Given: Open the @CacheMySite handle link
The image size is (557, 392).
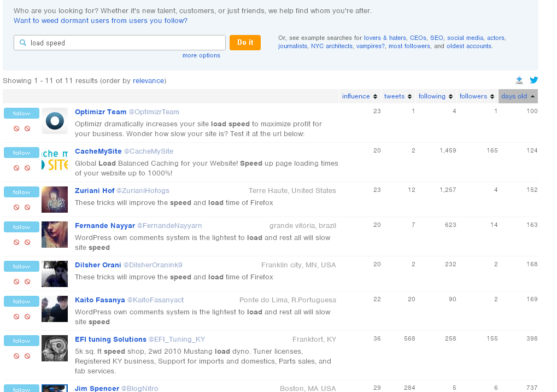Looking at the screenshot, I should pos(149,151).
